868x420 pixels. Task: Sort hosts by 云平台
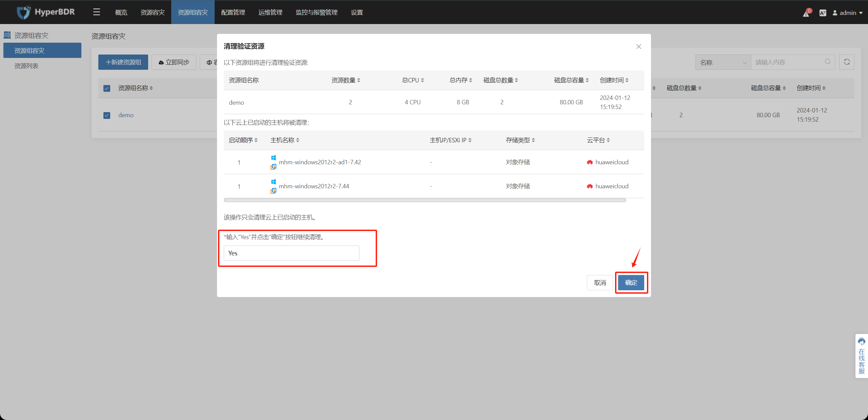pos(608,140)
